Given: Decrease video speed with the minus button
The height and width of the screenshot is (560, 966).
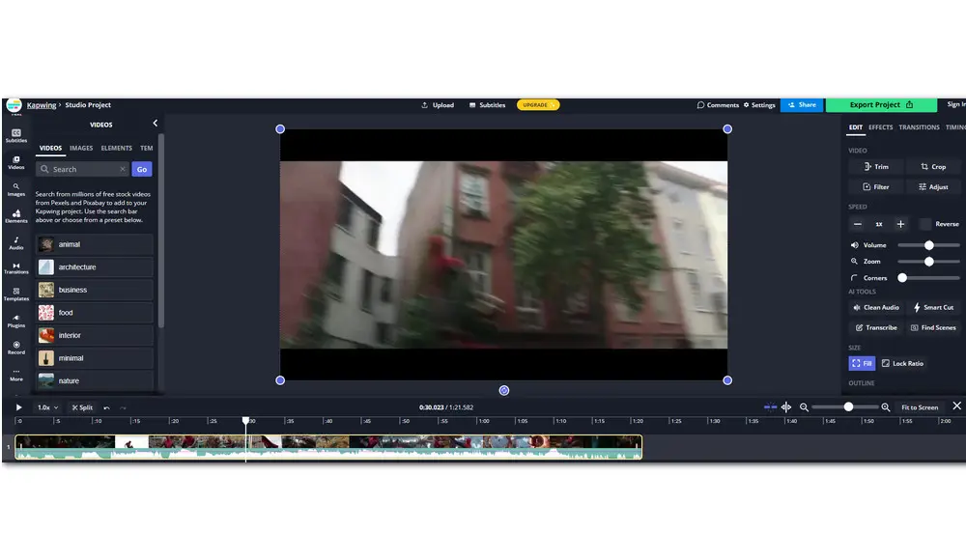Looking at the screenshot, I should tap(858, 224).
